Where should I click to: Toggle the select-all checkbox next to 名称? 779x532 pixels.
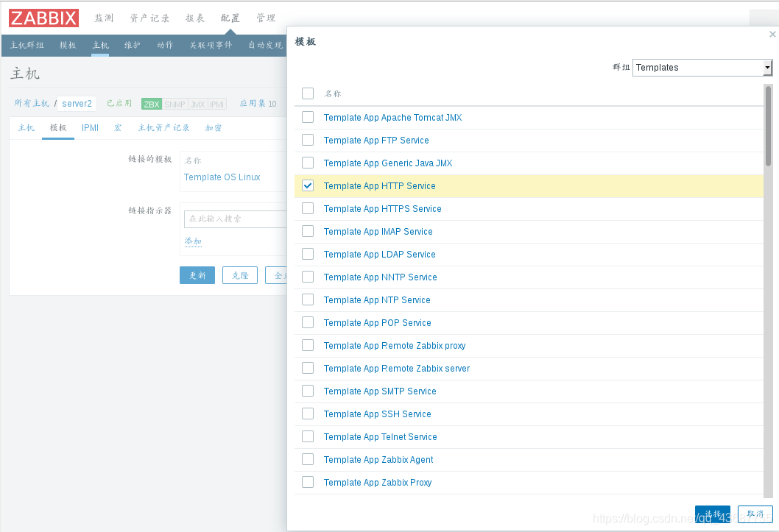[x=308, y=93]
